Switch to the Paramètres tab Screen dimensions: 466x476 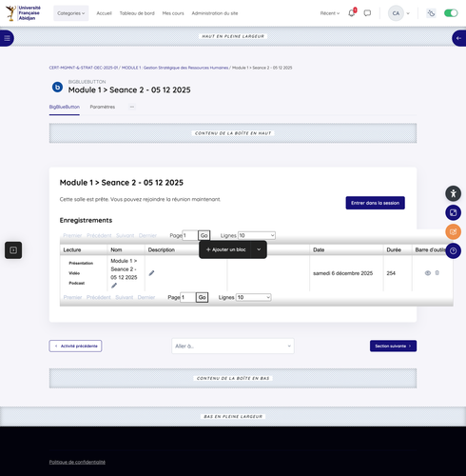point(103,107)
